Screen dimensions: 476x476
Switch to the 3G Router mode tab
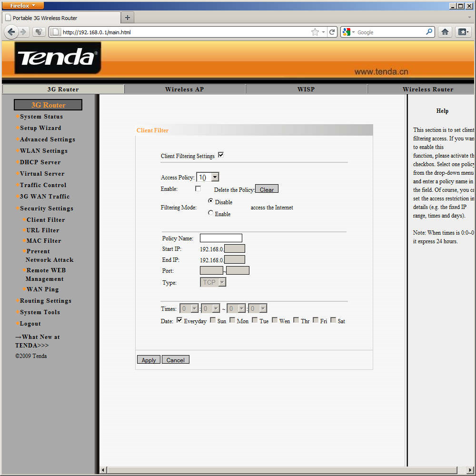coord(63,89)
